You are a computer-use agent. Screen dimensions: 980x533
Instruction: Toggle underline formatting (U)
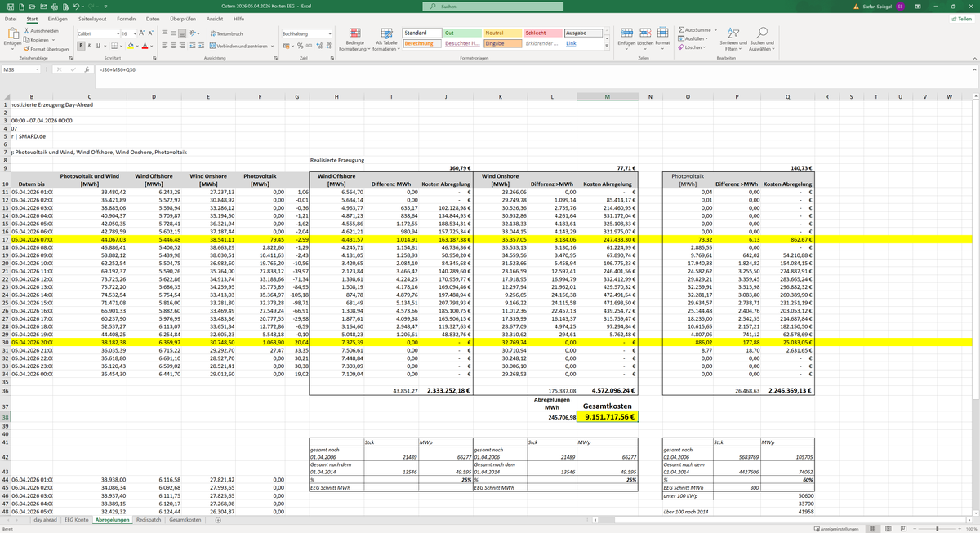(x=98, y=46)
